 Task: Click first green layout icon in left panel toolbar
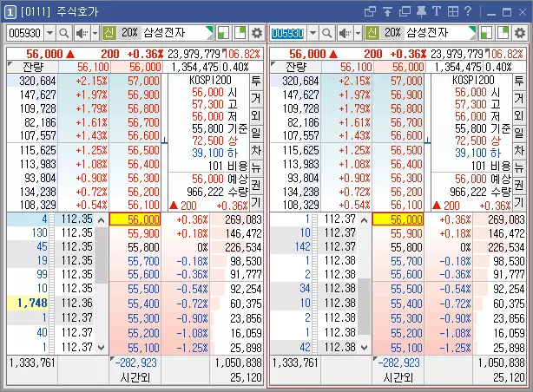coord(223,33)
